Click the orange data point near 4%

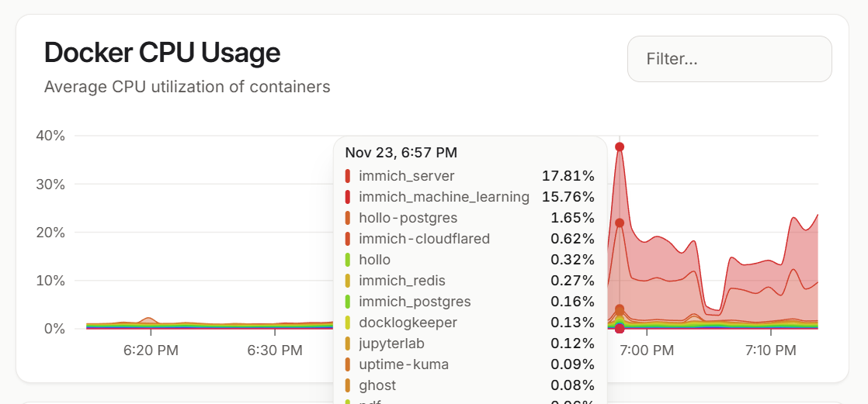tap(620, 309)
